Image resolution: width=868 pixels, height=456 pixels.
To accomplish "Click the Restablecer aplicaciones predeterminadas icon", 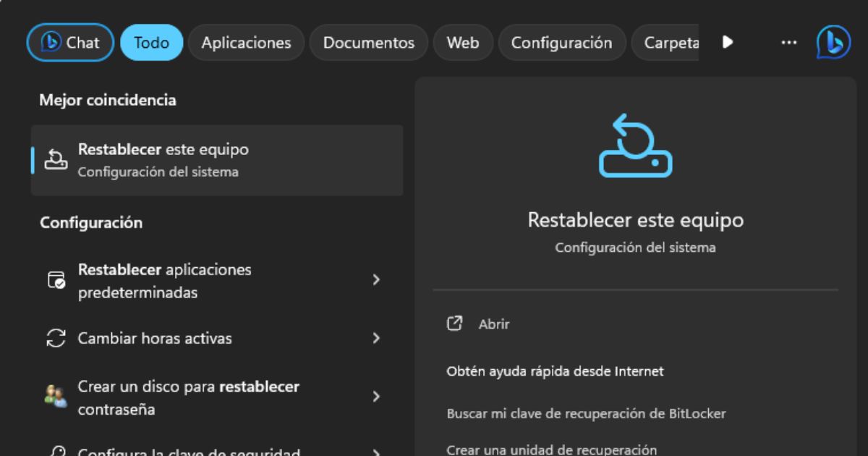I will [56, 280].
